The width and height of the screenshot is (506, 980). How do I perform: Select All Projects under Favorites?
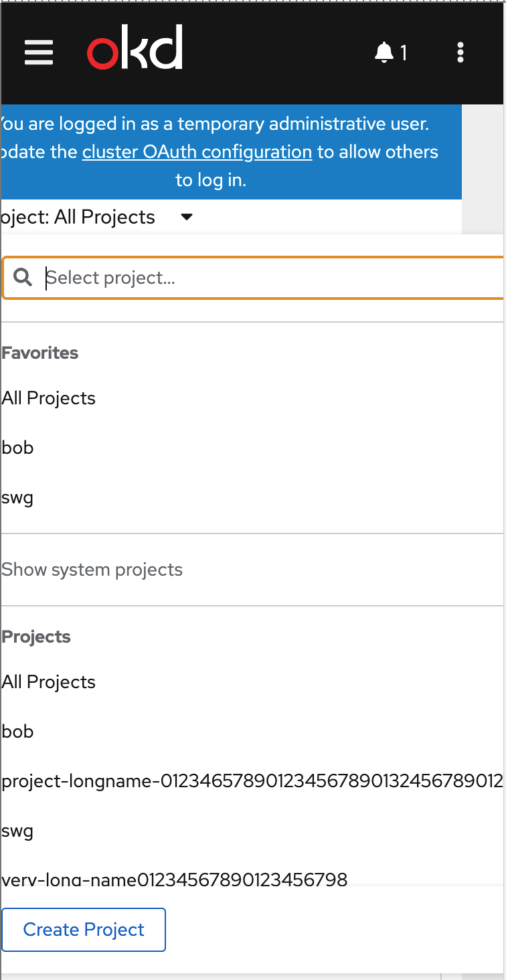49,398
